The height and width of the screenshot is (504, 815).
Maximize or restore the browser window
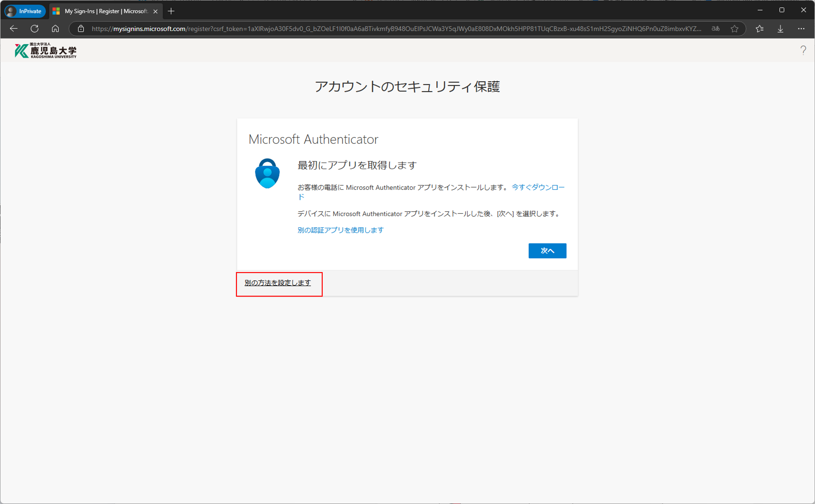coord(781,10)
